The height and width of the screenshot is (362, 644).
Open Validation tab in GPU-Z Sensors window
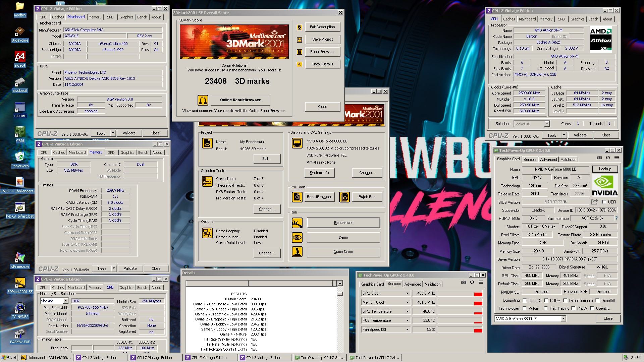coord(433,284)
